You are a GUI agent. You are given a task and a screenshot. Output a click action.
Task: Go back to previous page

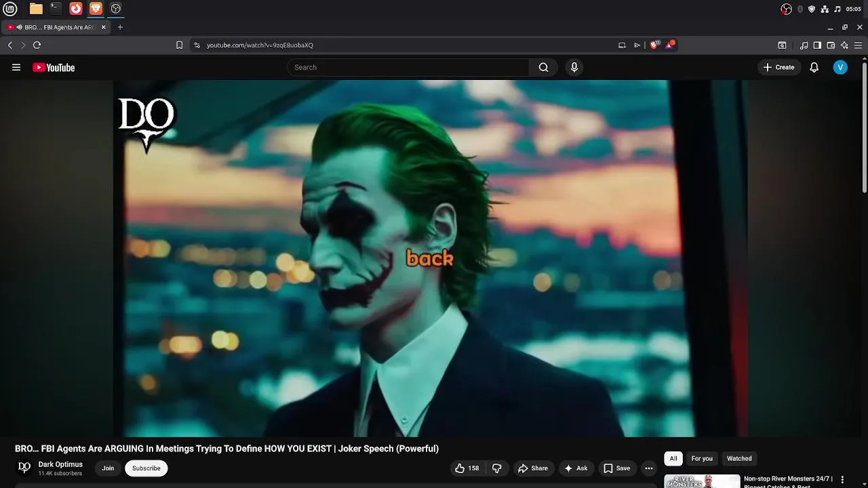pos(9,45)
